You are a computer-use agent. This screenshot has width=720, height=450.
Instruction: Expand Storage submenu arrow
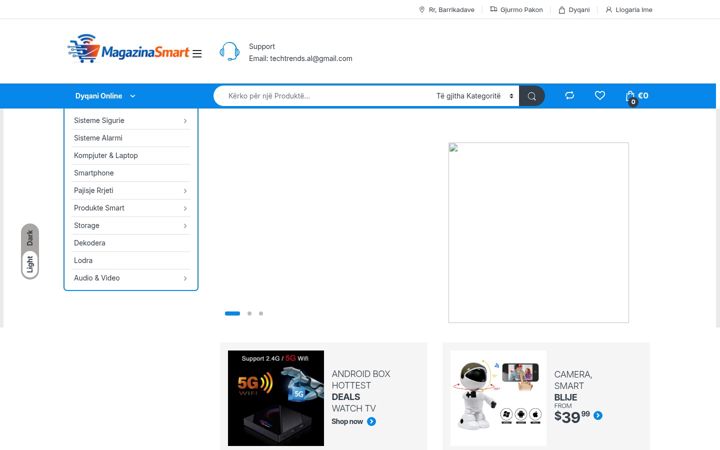click(185, 226)
